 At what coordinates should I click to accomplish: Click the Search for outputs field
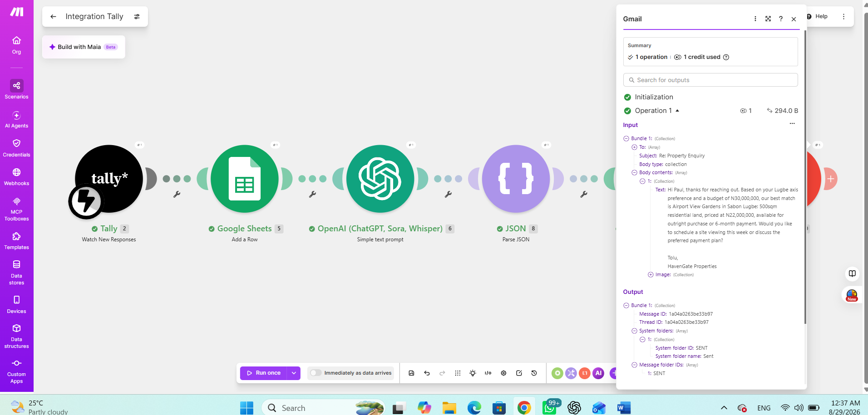[710, 80]
